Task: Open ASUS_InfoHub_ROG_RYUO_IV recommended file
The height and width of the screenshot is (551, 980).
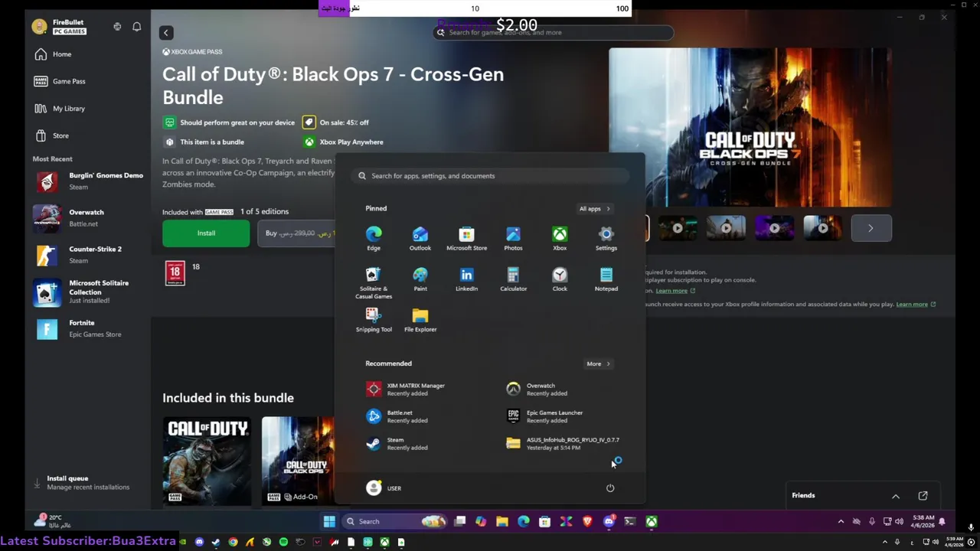Action: pyautogui.click(x=564, y=444)
